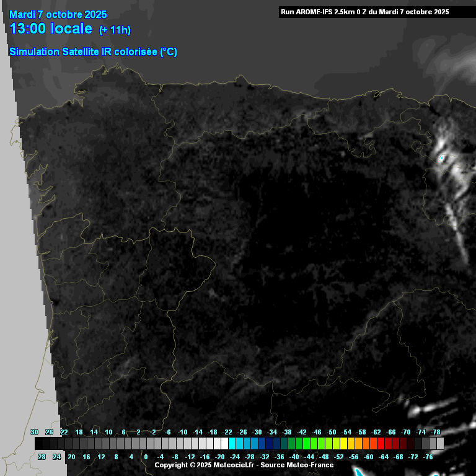Click the Run AROME-IFS 2.5km header text
This screenshot has height=476, width=476.
pos(364,12)
